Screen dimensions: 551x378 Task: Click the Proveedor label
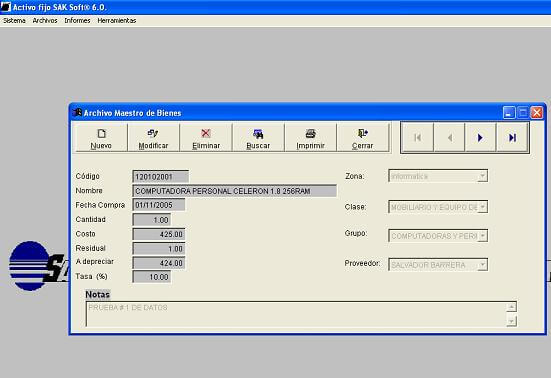362,263
